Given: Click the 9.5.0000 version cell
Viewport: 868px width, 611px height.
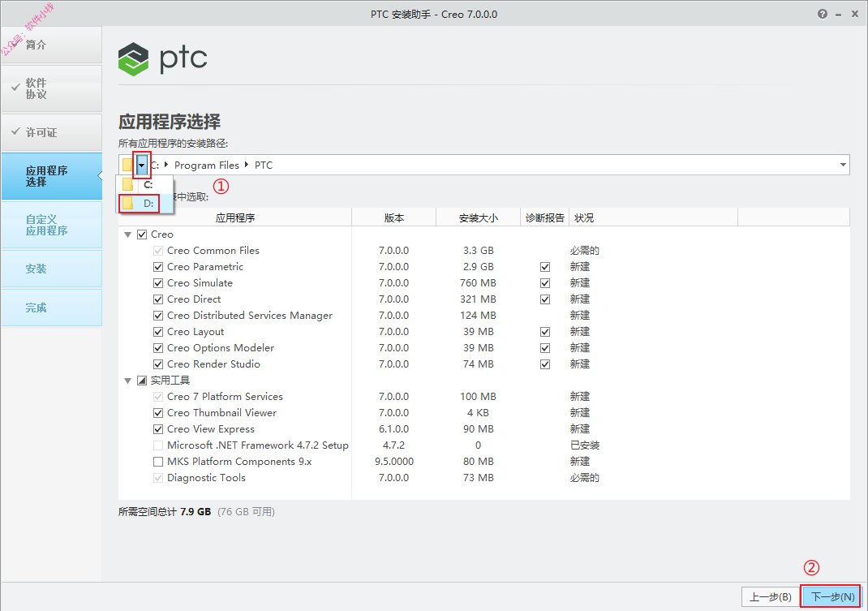Looking at the screenshot, I should point(393,462).
